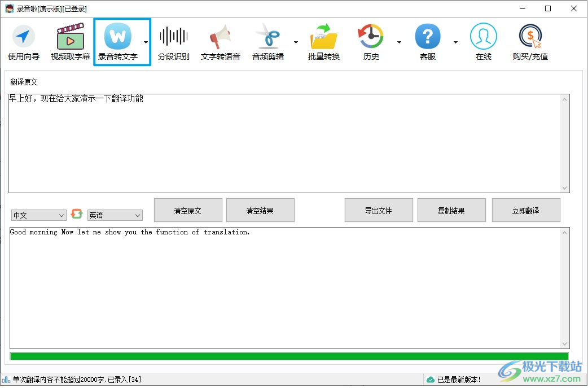Close the 录音啦 window
The height and width of the screenshot is (388, 588).
[574, 8]
